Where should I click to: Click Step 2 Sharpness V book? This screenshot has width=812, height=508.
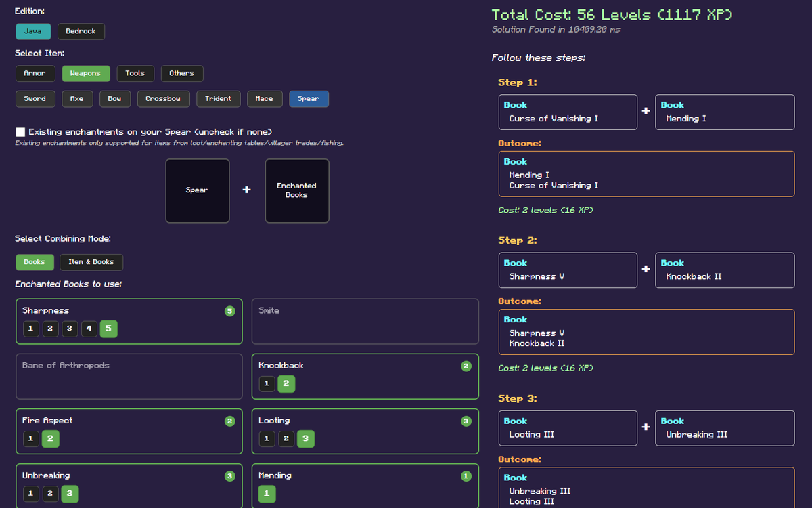(568, 270)
